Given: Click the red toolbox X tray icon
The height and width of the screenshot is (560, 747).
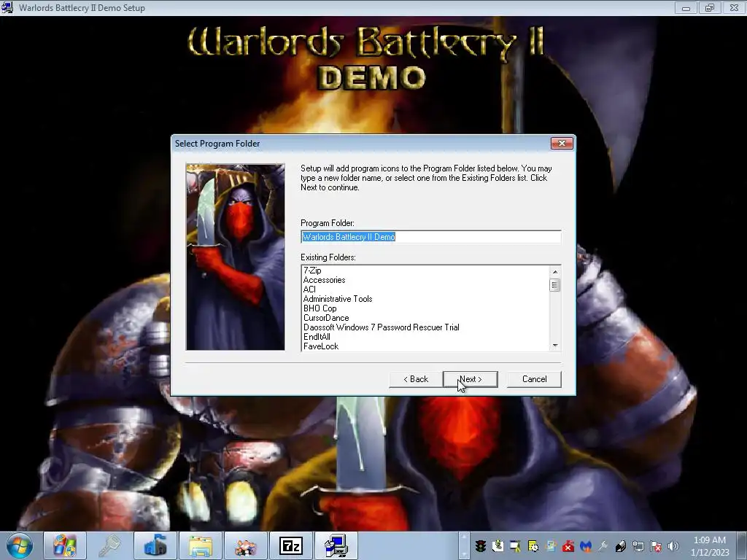Looking at the screenshot, I should [x=568, y=546].
